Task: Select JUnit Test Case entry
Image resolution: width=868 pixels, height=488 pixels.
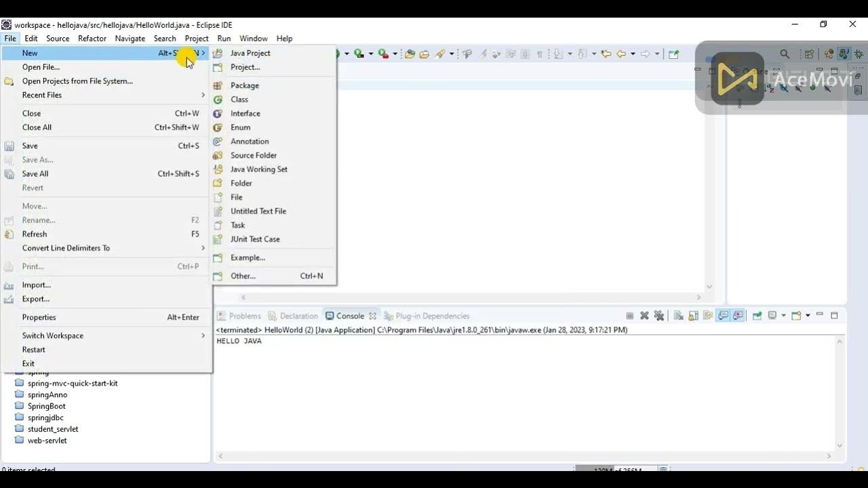Action: tap(273, 239)
